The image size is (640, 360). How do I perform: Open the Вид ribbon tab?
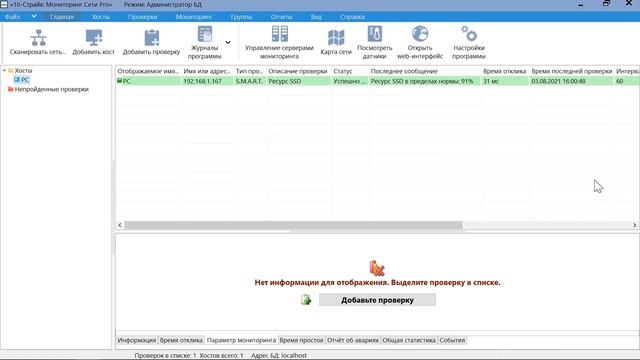coord(316,17)
